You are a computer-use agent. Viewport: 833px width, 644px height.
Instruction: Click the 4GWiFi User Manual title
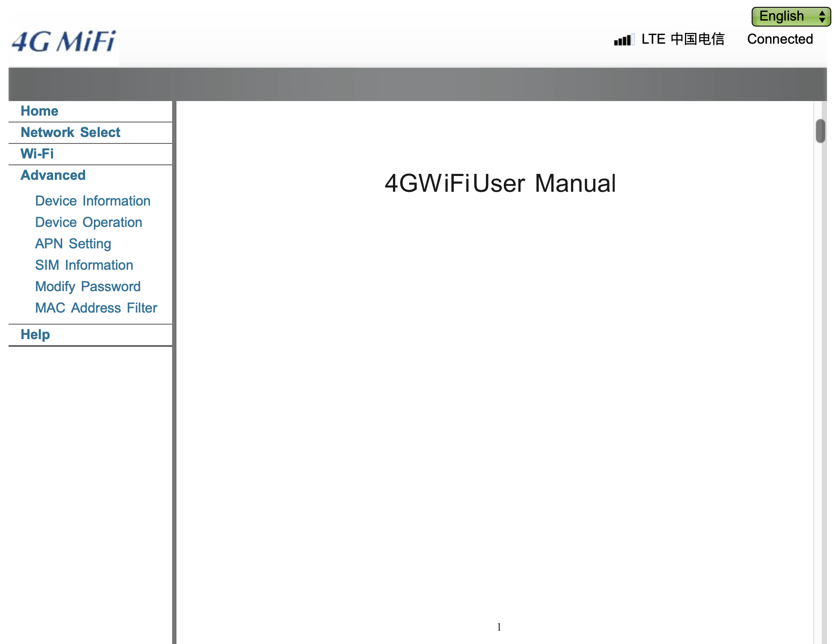coord(500,183)
